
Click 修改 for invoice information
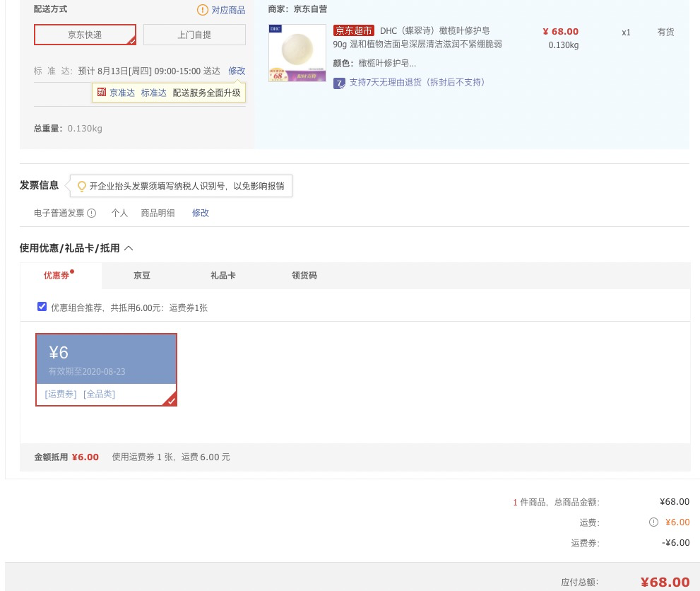coord(201,213)
